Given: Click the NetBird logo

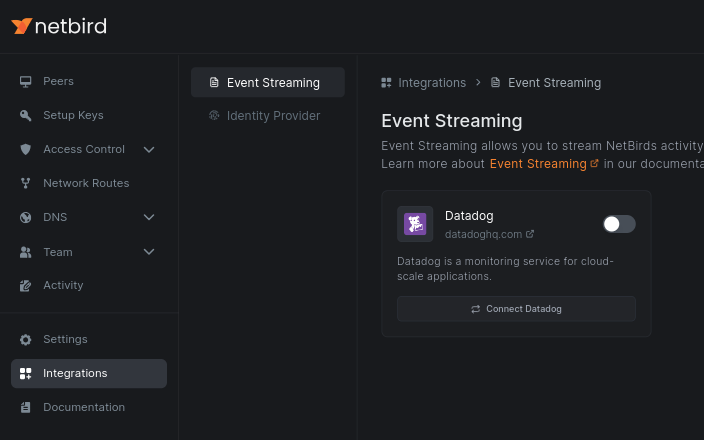Looking at the screenshot, I should (58, 26).
